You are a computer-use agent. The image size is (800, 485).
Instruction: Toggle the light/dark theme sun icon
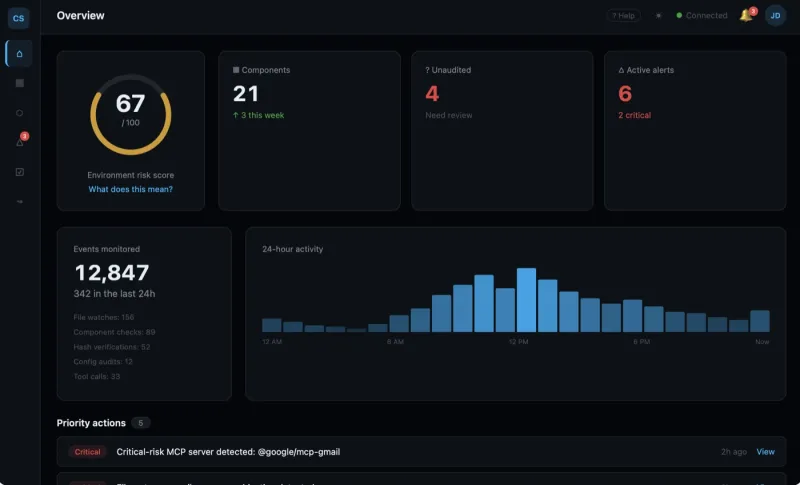[659, 16]
